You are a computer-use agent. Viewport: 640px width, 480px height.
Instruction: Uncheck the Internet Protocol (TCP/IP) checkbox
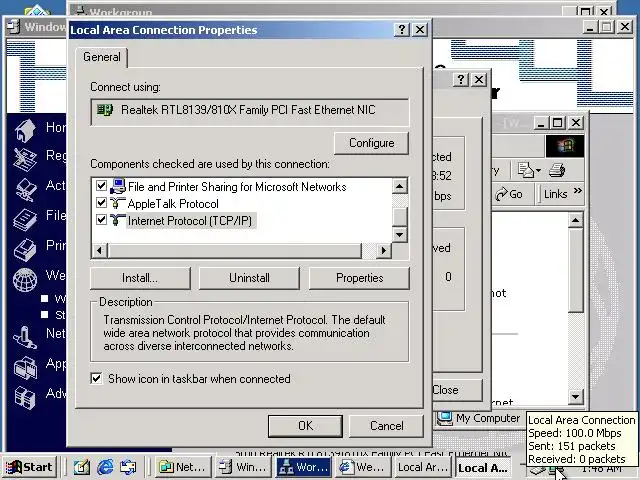click(x=101, y=220)
